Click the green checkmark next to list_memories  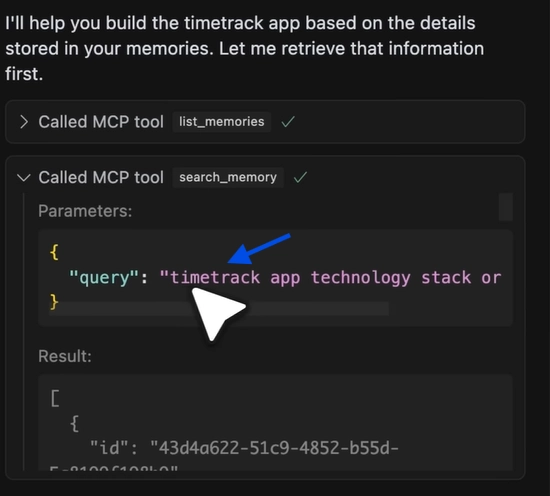click(x=288, y=122)
